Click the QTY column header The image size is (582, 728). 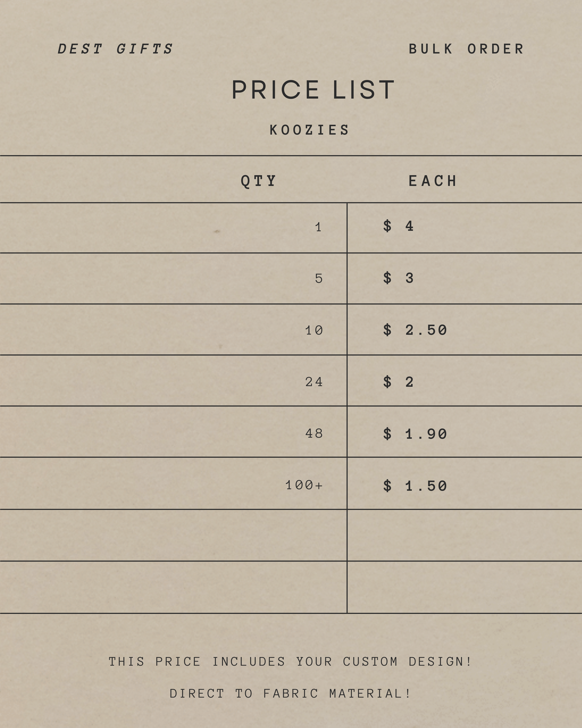[258, 181]
